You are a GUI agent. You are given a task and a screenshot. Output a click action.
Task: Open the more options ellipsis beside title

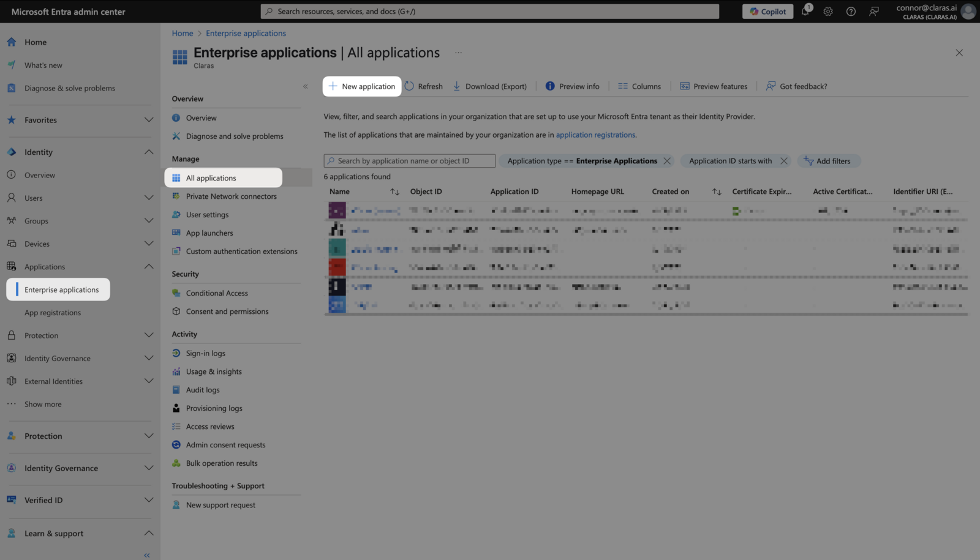click(x=458, y=53)
